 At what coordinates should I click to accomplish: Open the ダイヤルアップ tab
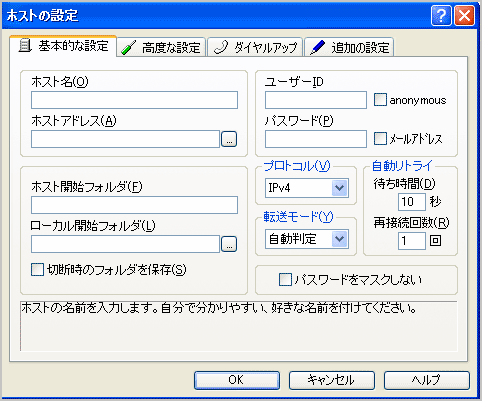255,47
